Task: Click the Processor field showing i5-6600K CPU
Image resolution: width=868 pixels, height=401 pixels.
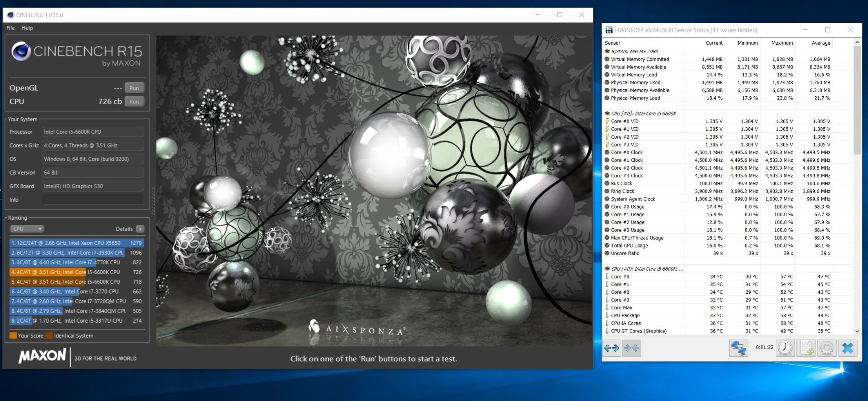Action: point(93,132)
